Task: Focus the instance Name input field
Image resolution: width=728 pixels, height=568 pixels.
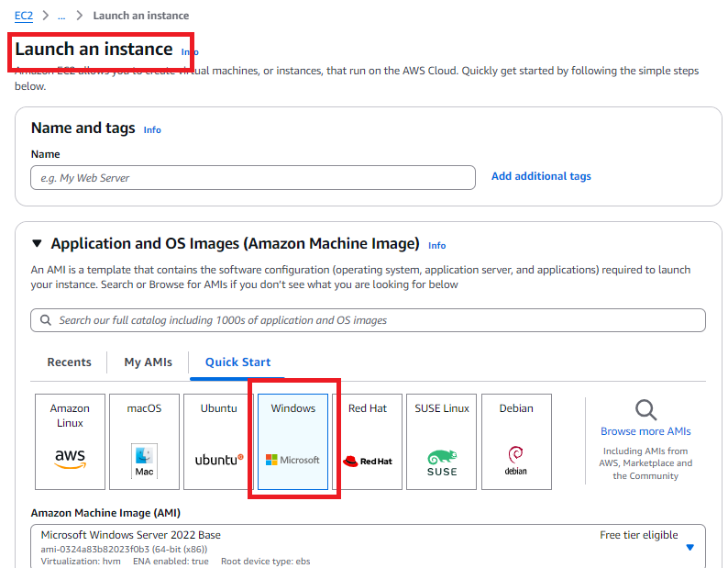Action: [x=253, y=178]
